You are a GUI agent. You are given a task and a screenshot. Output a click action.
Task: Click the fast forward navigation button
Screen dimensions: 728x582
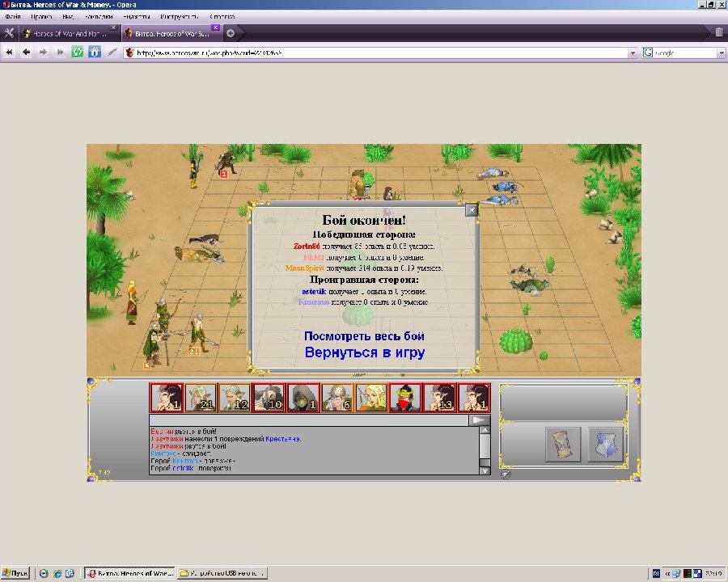point(61,53)
